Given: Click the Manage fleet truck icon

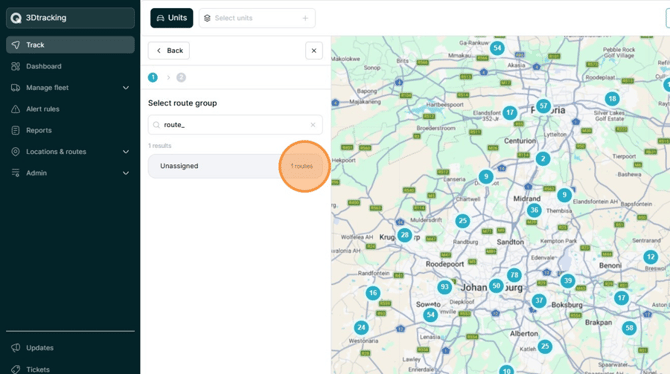Looking at the screenshot, I should [x=15, y=88].
